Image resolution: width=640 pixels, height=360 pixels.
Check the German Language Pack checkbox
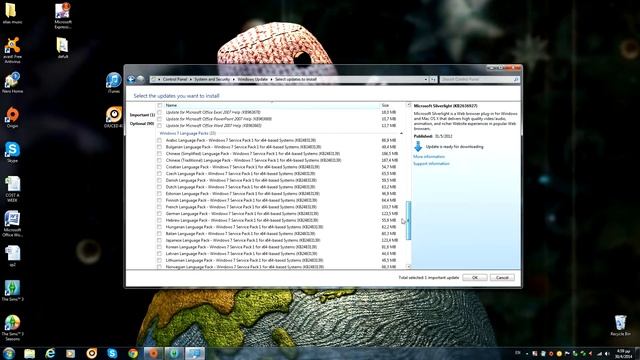(x=160, y=213)
